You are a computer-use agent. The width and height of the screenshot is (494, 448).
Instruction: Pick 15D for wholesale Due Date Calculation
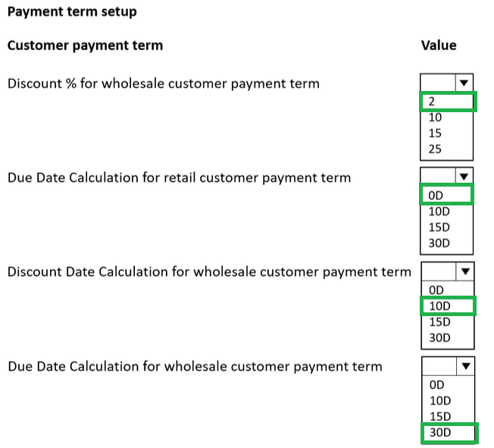pyautogui.click(x=447, y=416)
